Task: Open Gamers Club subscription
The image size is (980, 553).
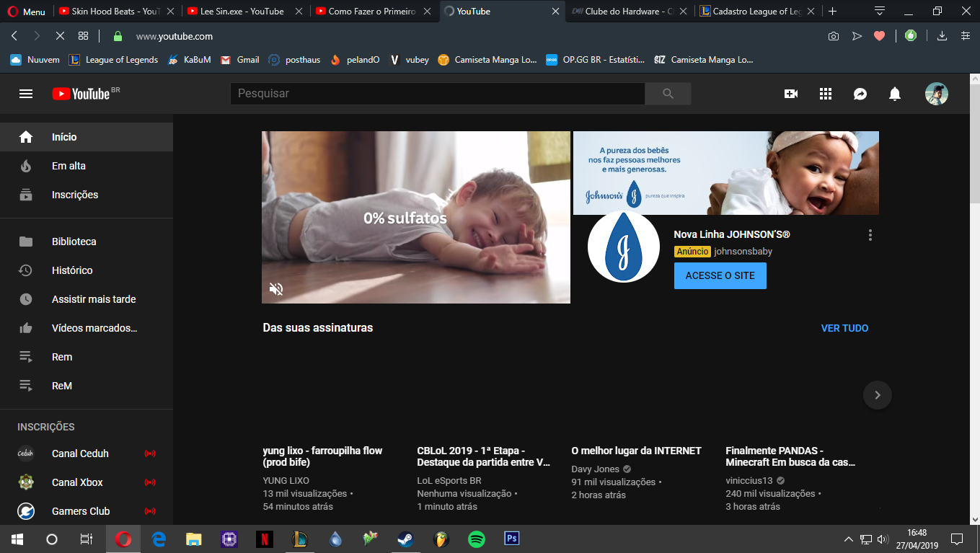Action: point(87,511)
